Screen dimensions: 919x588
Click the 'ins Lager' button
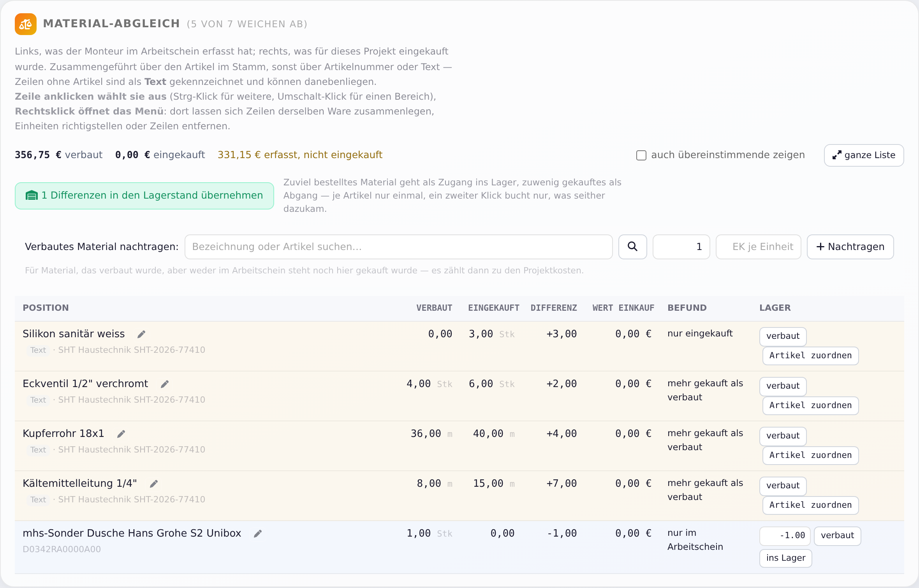[785, 558]
